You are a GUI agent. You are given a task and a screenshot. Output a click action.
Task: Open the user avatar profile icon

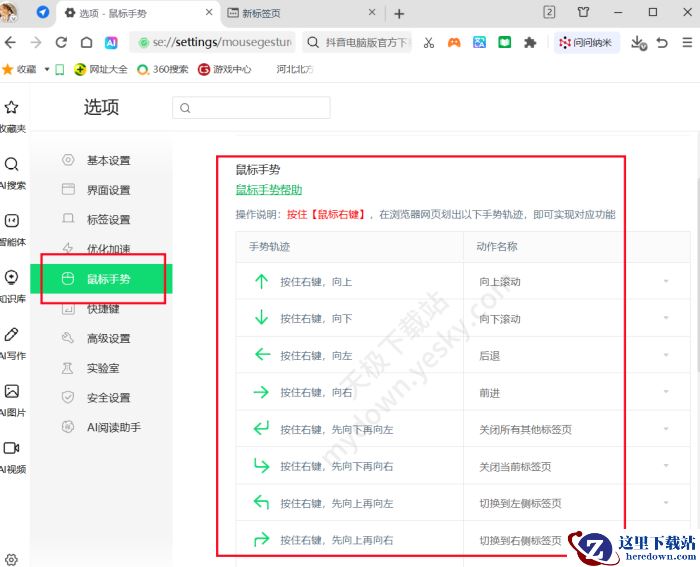click(8, 12)
